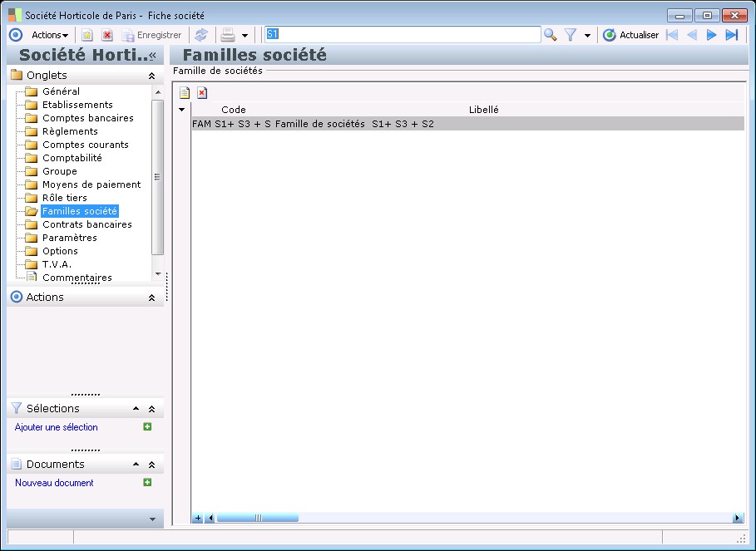
Task: Go to previous record arrow
Action: (692, 35)
